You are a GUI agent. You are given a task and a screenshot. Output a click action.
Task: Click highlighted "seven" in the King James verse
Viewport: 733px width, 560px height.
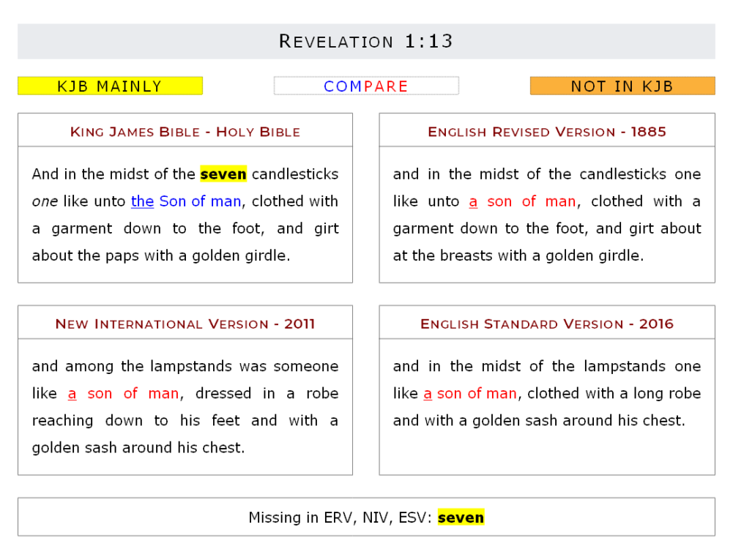[x=223, y=174]
